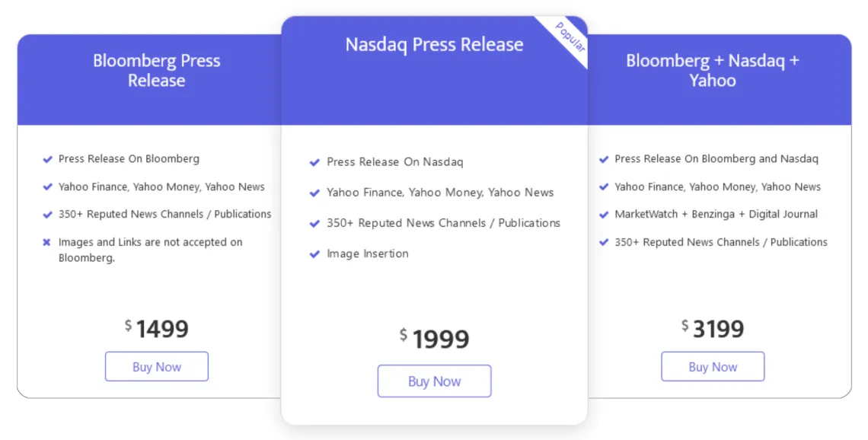The height and width of the screenshot is (440, 868).
Task: Click checkmark beside Image Insertion
Action: pos(314,254)
